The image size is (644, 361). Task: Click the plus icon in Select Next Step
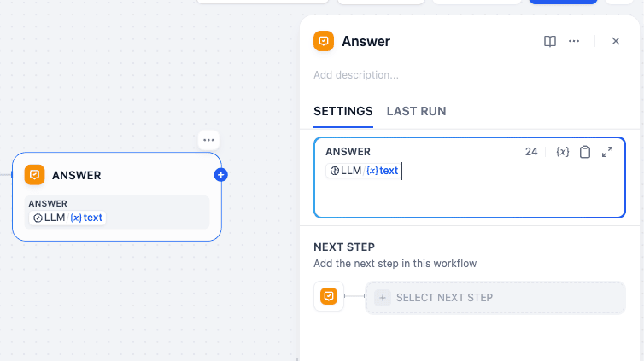(x=382, y=298)
